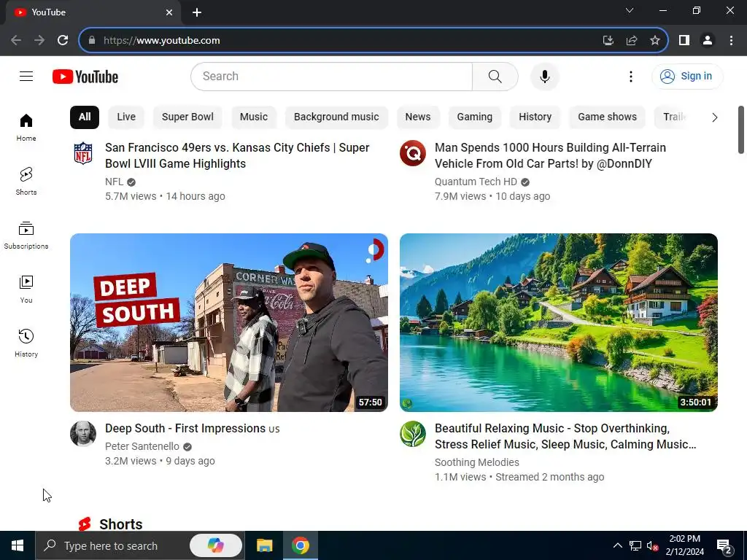Viewport: 747px width, 560px height.
Task: Open History from the sidebar
Action: (x=26, y=343)
